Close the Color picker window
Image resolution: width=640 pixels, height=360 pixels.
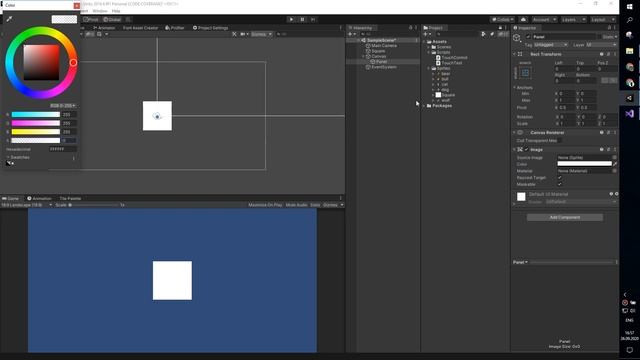tap(76, 5)
